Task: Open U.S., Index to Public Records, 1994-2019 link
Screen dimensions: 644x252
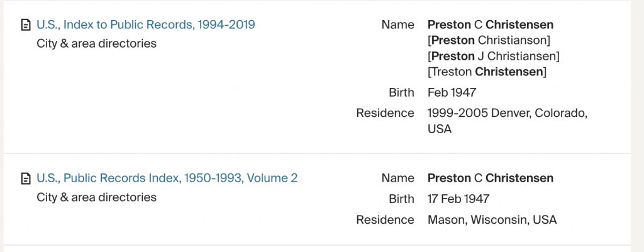Action: pyautogui.click(x=145, y=25)
